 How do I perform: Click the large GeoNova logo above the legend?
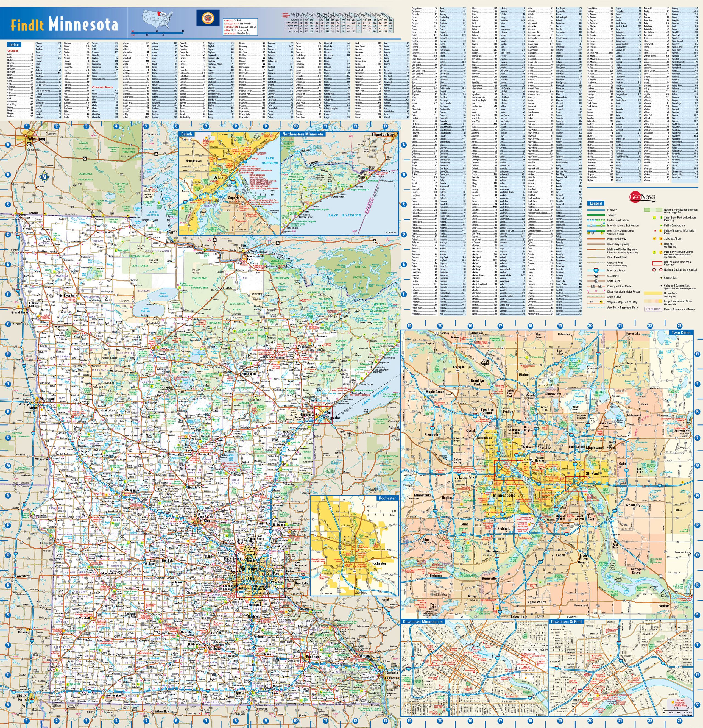(x=643, y=196)
